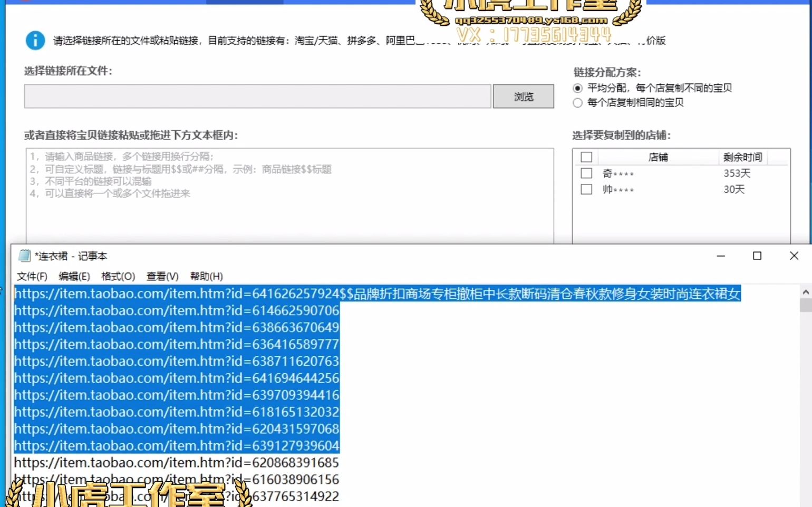
Task: Click the link line with id=641626257924
Action: click(x=378, y=294)
